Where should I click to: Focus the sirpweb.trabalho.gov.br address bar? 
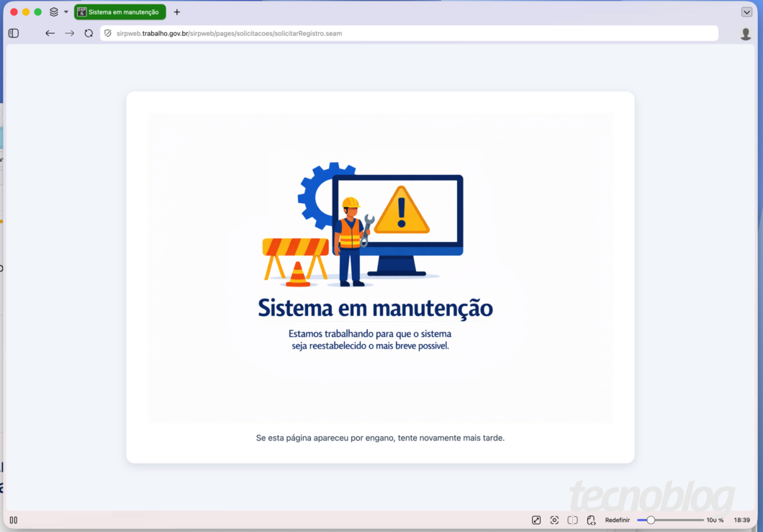click(409, 33)
